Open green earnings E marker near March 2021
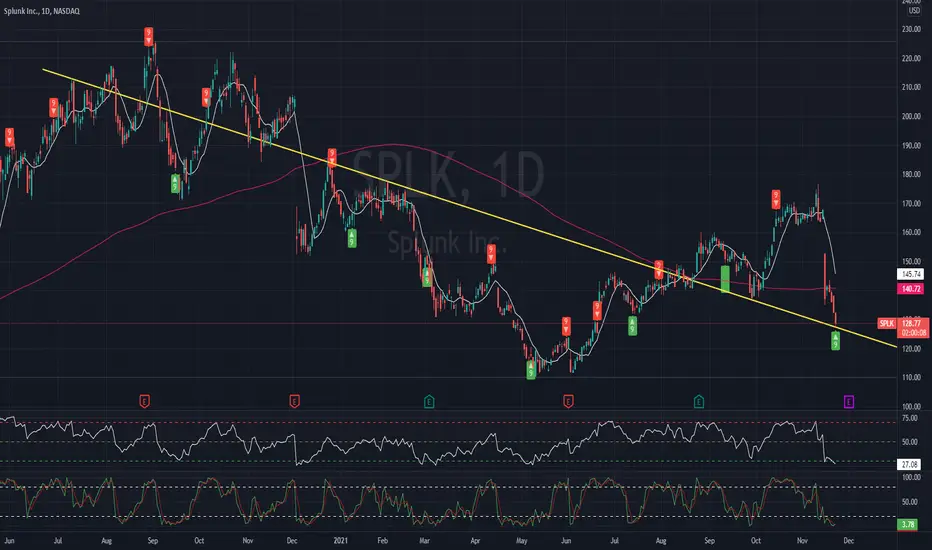Screen dimensions: 932x550 pyautogui.click(x=429, y=402)
